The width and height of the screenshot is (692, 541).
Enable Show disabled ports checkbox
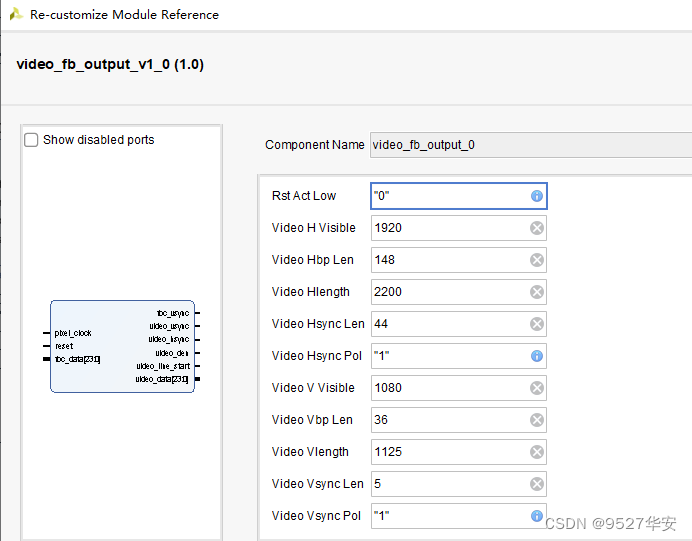click(x=32, y=140)
